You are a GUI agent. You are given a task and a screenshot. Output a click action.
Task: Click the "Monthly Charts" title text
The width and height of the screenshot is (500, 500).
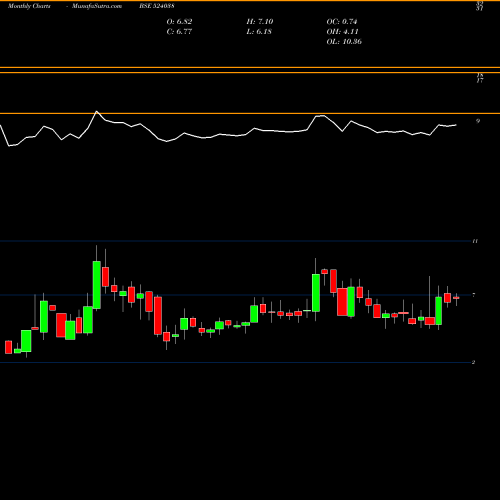click(x=29, y=6)
